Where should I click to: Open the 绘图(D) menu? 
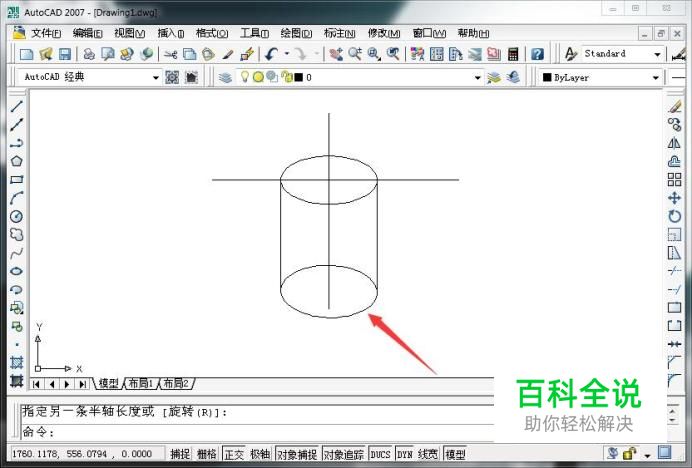click(296, 33)
